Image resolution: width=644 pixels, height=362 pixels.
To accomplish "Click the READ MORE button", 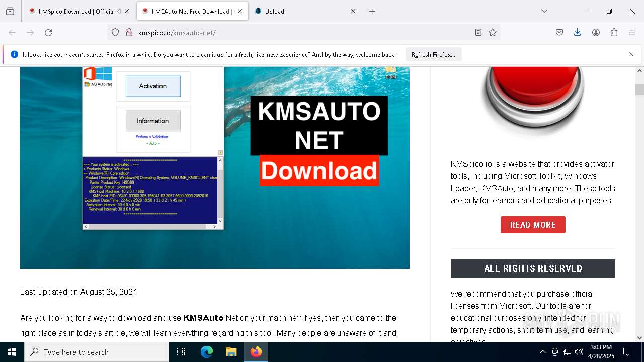I will click(x=533, y=225).
